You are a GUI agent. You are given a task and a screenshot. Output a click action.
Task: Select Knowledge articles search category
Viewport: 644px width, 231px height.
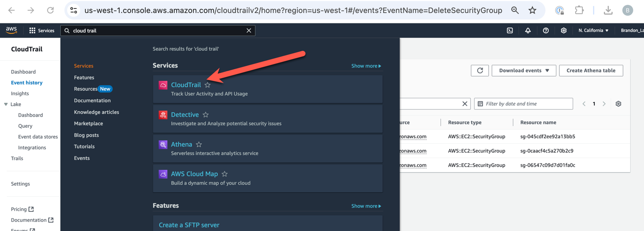(97, 112)
